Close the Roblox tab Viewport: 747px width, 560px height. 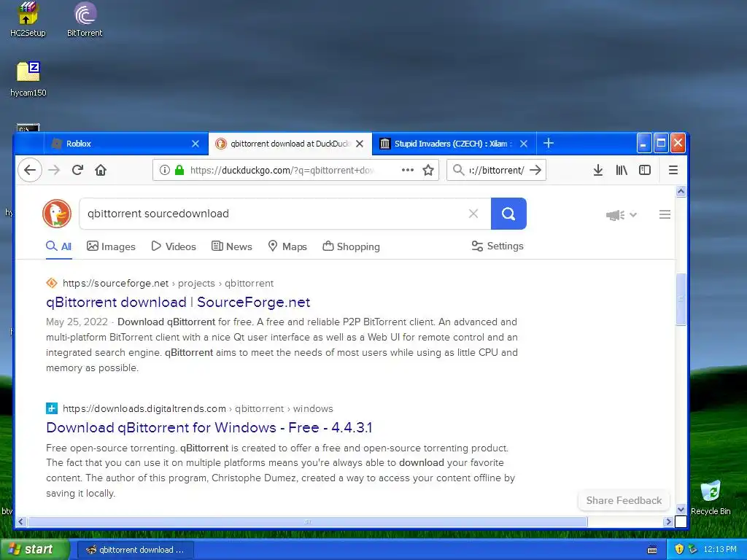[196, 144]
